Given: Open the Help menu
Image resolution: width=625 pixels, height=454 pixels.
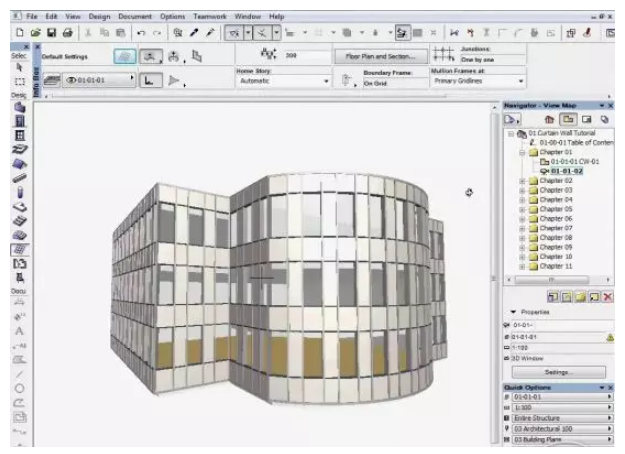Looking at the screenshot, I should coord(276,16).
